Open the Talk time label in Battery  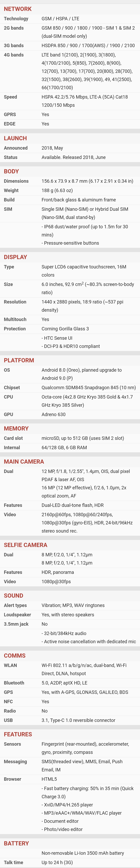click(x=13, y=862)
